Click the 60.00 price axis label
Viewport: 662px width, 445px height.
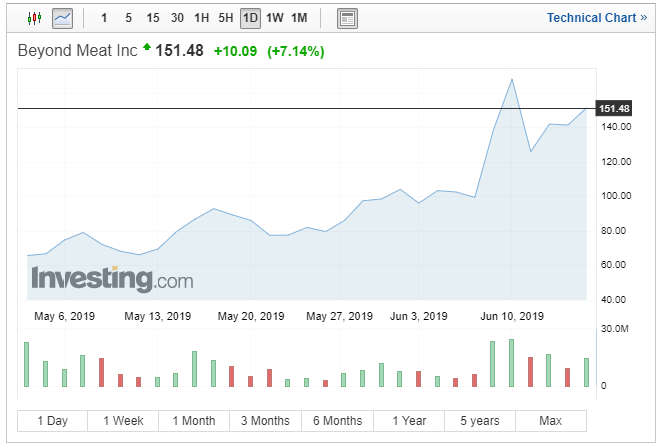tap(613, 265)
